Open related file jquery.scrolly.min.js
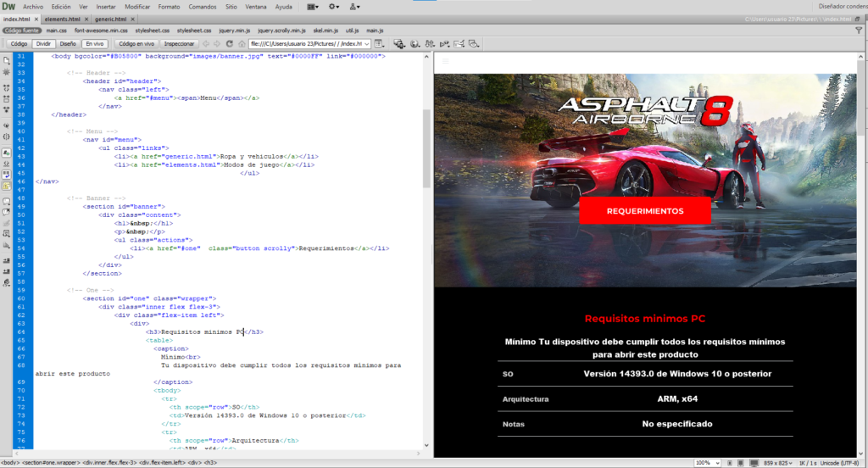 pyautogui.click(x=281, y=31)
